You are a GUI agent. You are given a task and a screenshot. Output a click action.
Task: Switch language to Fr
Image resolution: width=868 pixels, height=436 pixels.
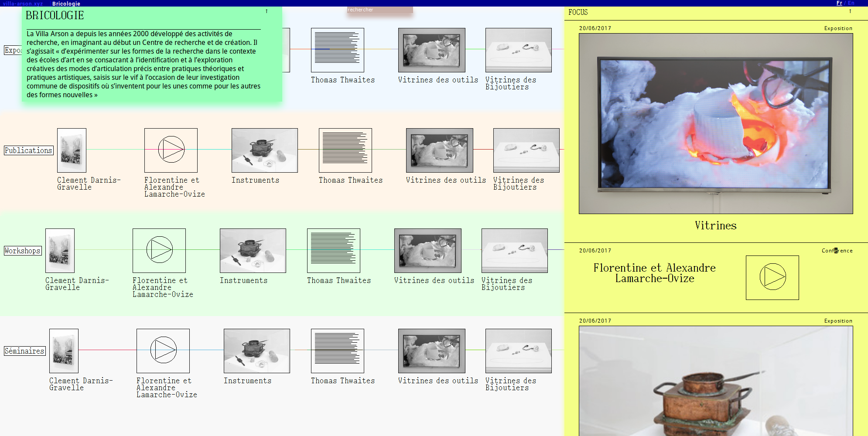pos(839,3)
